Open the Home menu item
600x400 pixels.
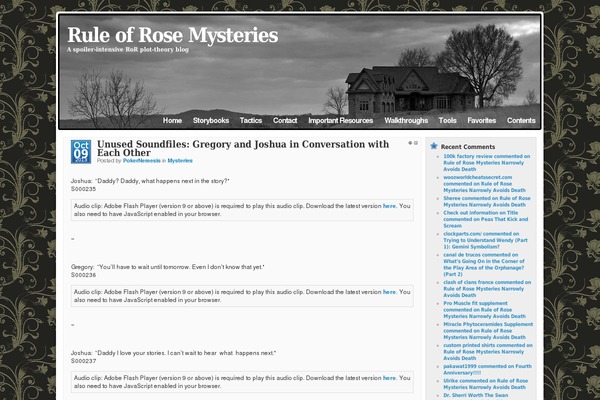pyautogui.click(x=172, y=120)
